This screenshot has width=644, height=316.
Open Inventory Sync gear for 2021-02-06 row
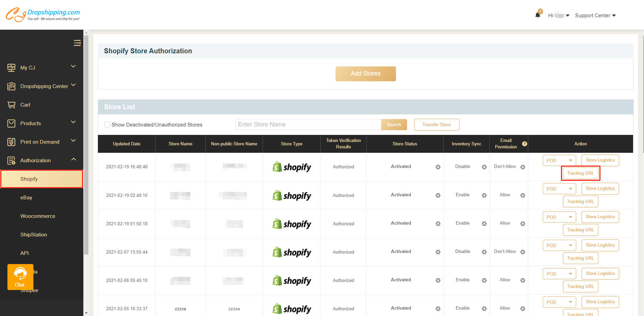click(x=484, y=280)
